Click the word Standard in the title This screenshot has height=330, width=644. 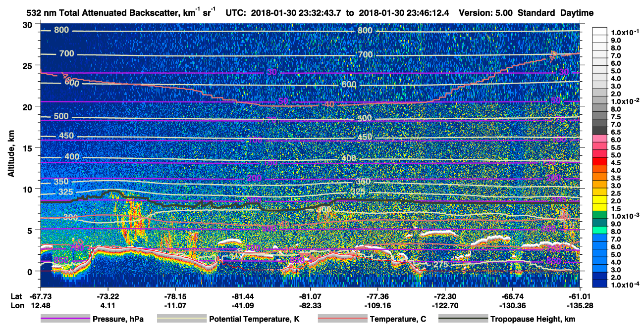click(536, 12)
